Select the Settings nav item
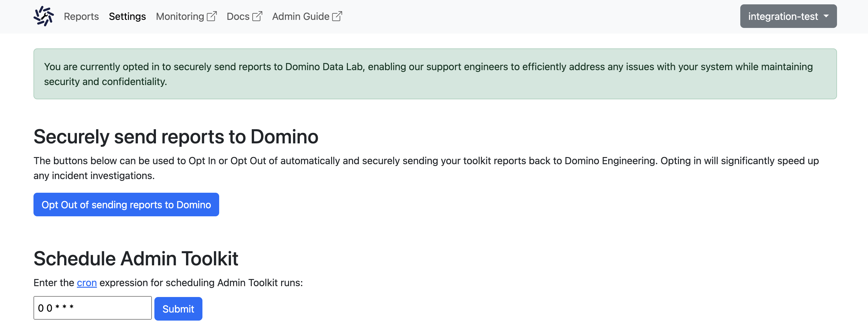 (x=127, y=16)
